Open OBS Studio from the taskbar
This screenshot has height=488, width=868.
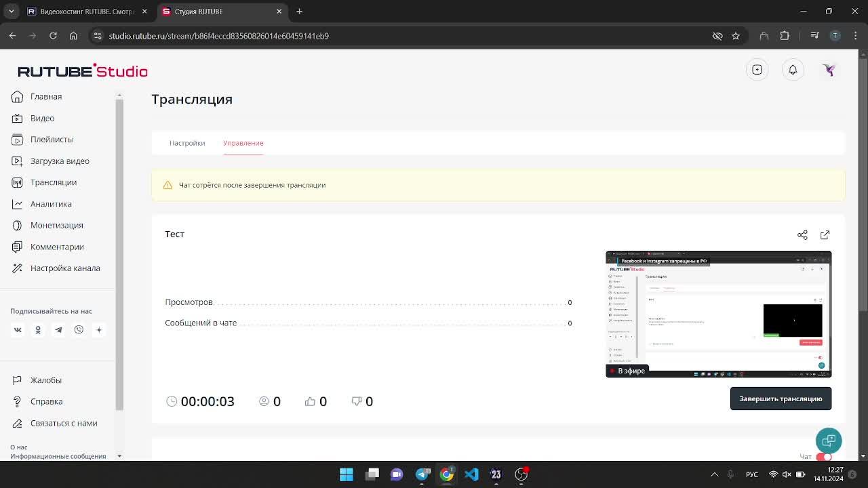pos(521,474)
